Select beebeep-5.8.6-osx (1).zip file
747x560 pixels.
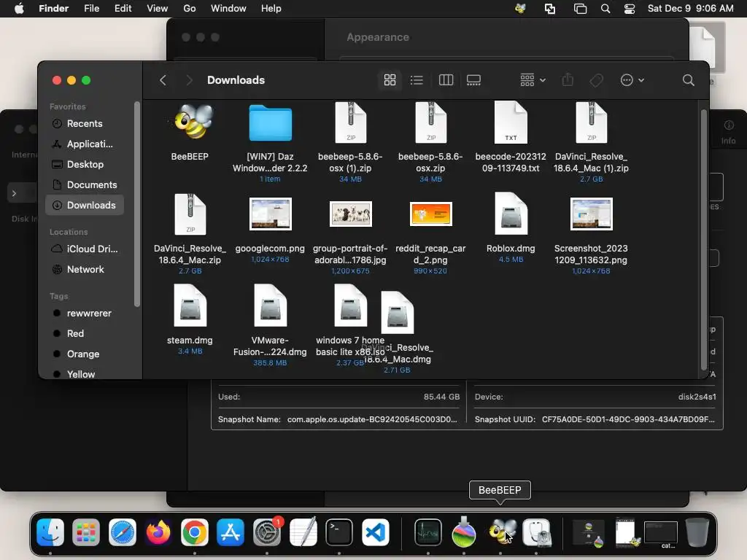pos(350,122)
